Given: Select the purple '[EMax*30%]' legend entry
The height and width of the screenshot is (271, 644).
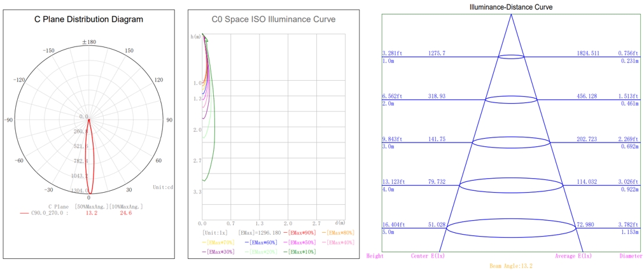Looking at the screenshot, I should (218, 252).
